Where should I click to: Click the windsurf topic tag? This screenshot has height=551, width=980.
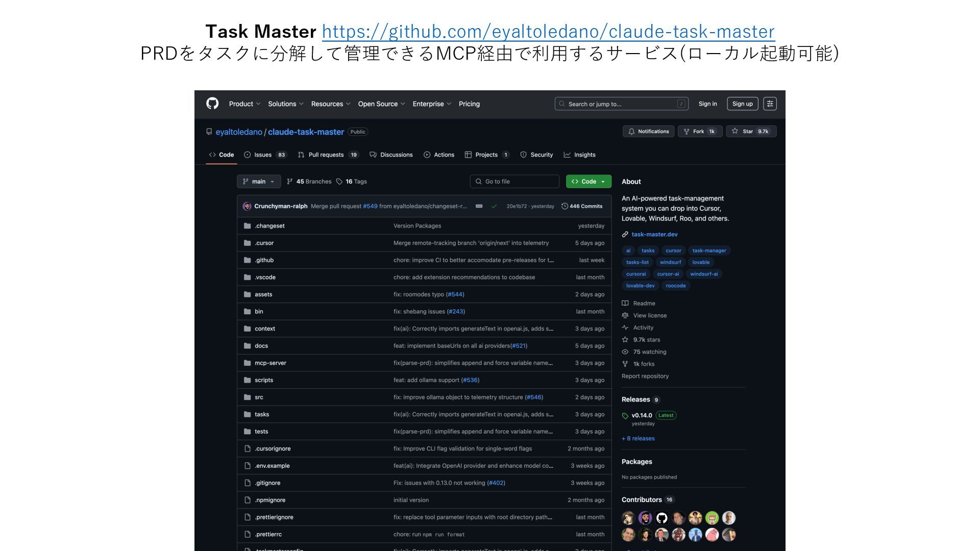(670, 262)
